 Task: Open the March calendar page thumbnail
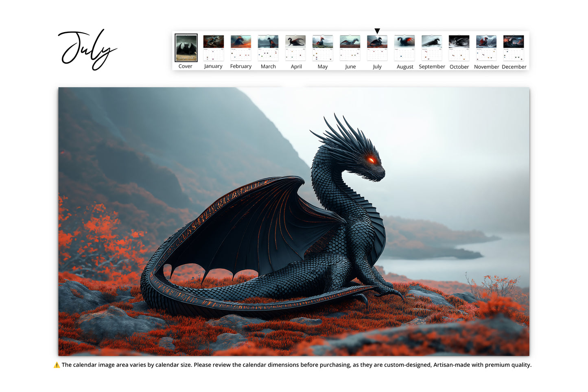coord(268,48)
